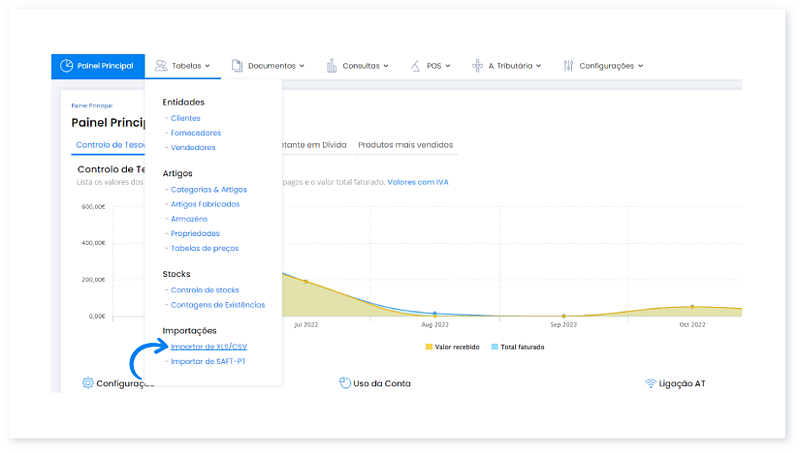Screen dimensions: 800x453
Task: Click the A. Tributária icon
Action: (478, 66)
